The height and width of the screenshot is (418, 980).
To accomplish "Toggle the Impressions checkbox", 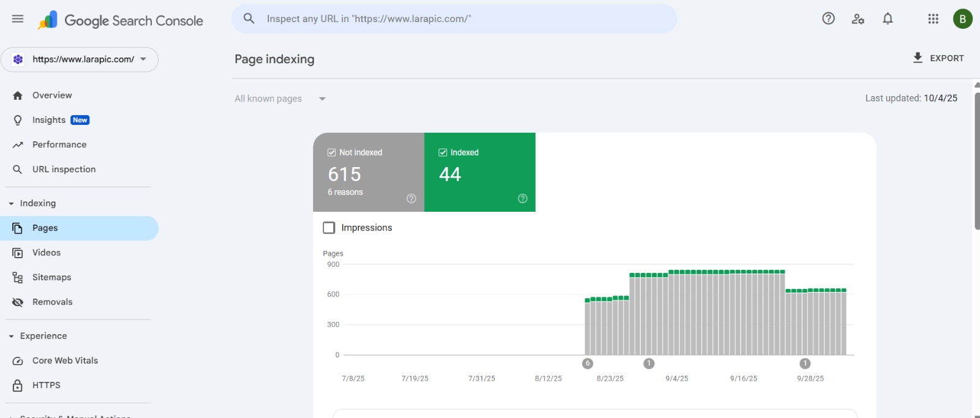I will point(329,228).
